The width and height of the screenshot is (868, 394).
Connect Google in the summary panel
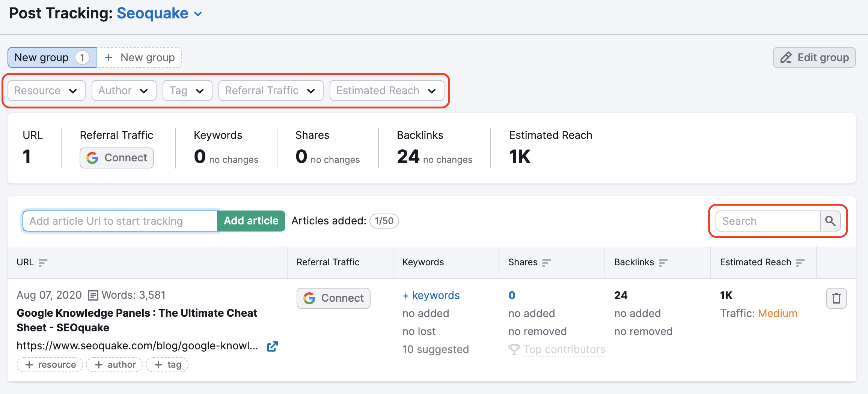pos(117,158)
